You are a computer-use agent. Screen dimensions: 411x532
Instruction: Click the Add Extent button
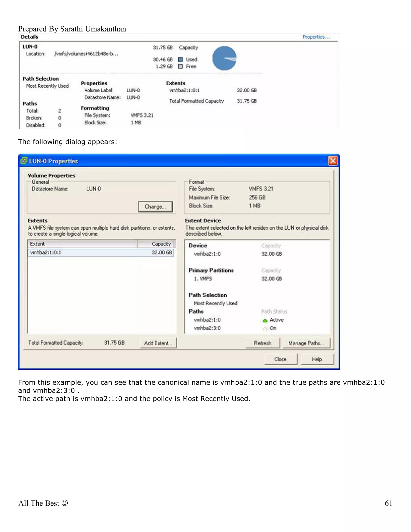158,343
